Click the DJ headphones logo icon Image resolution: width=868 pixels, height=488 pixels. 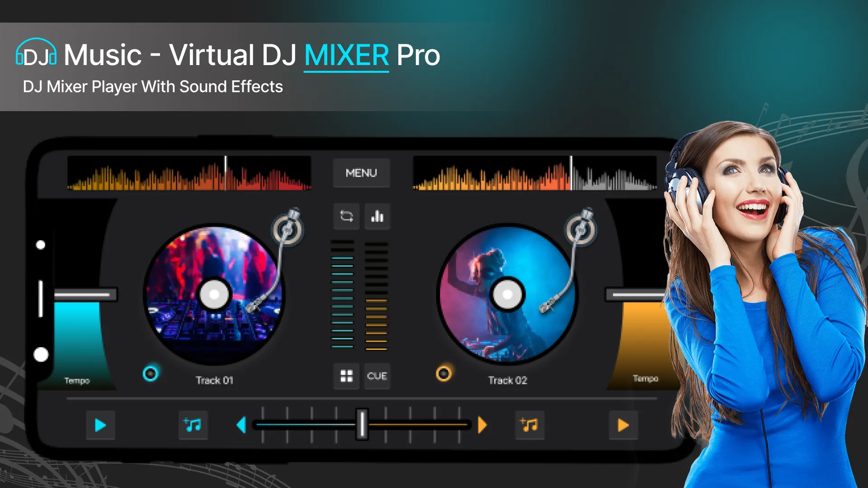[36, 52]
